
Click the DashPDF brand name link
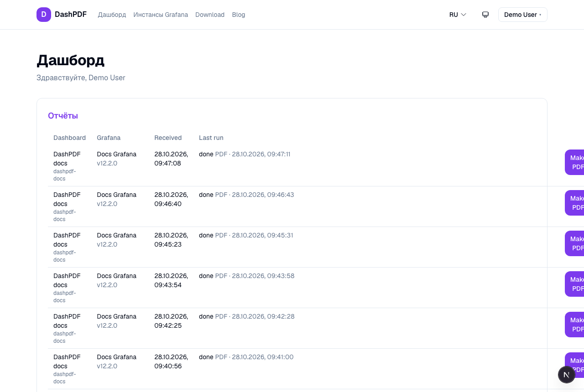71,14
